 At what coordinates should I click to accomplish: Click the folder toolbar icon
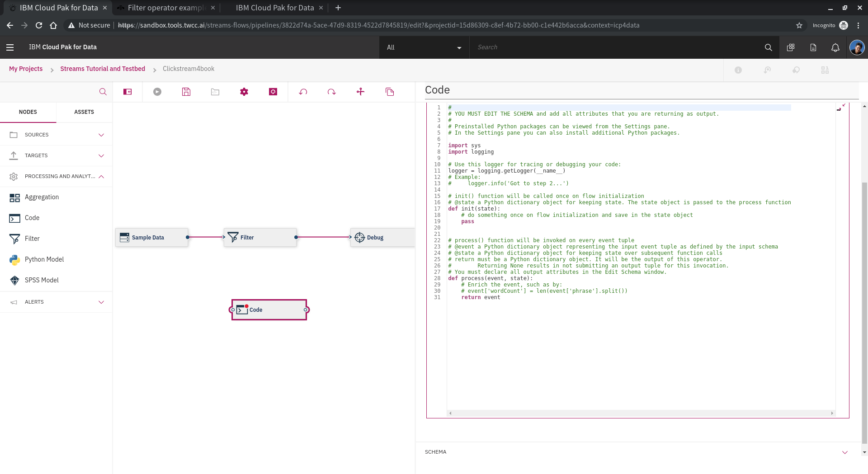point(215,92)
